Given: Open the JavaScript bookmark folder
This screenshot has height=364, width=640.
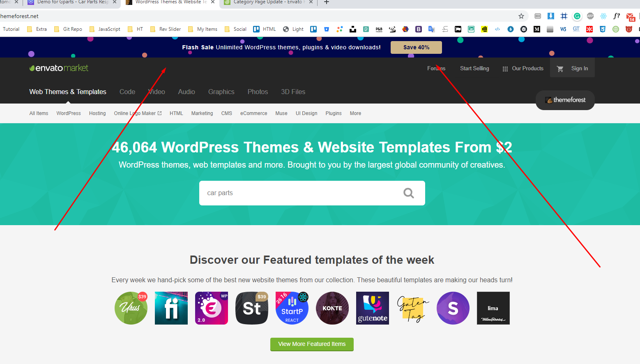Looking at the screenshot, I should click(105, 29).
